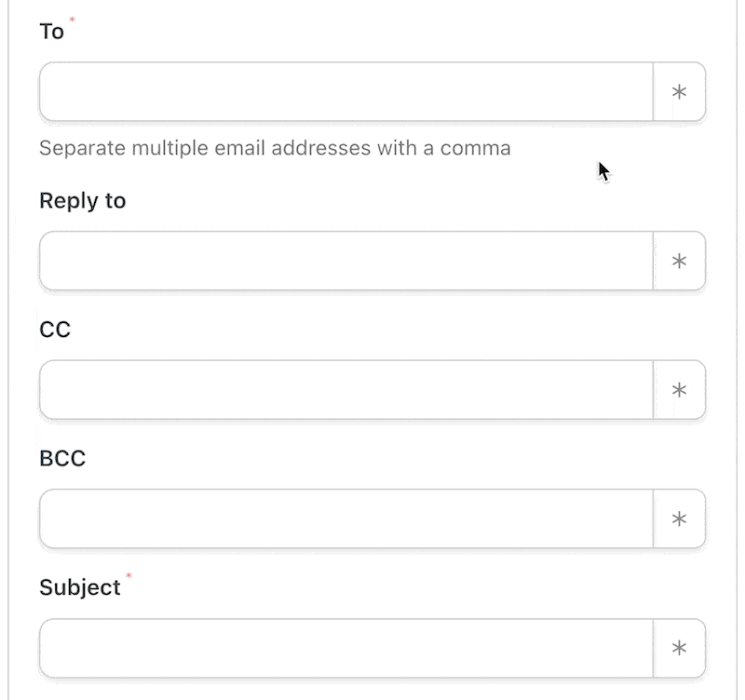This screenshot has width=745, height=700.
Task: Focus the Reply to text box
Action: 345,261
